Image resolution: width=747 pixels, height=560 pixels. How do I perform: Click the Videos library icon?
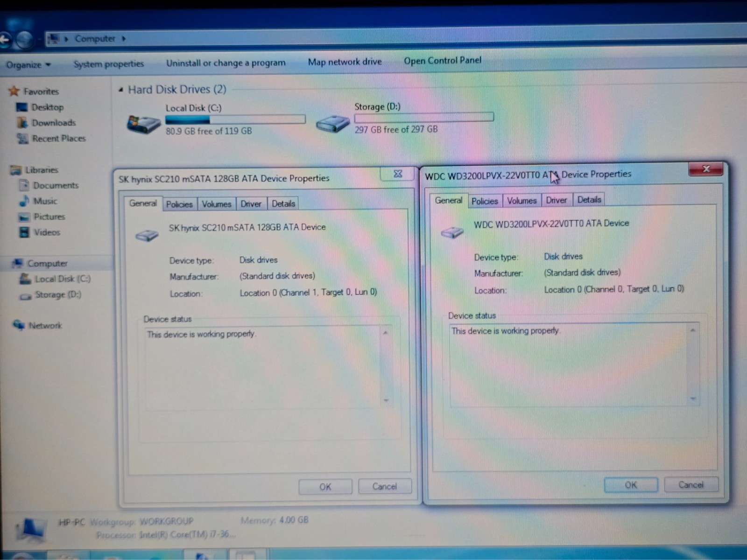point(24,232)
